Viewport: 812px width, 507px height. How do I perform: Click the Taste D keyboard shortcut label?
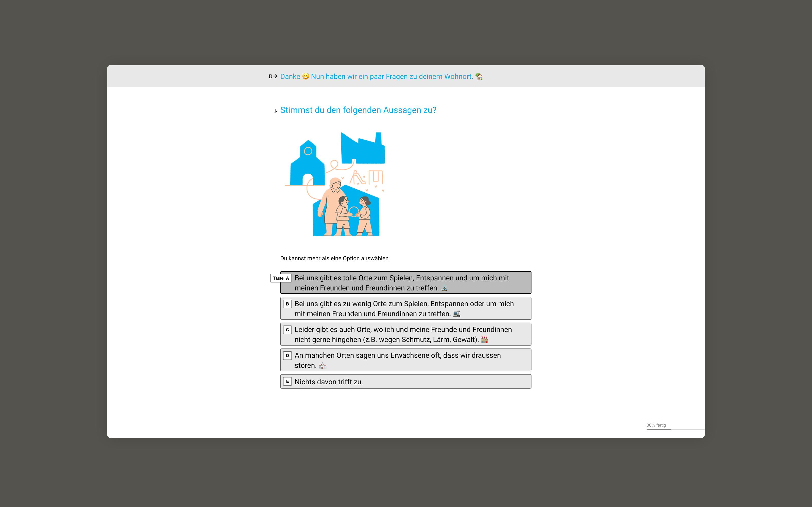pyautogui.click(x=287, y=355)
